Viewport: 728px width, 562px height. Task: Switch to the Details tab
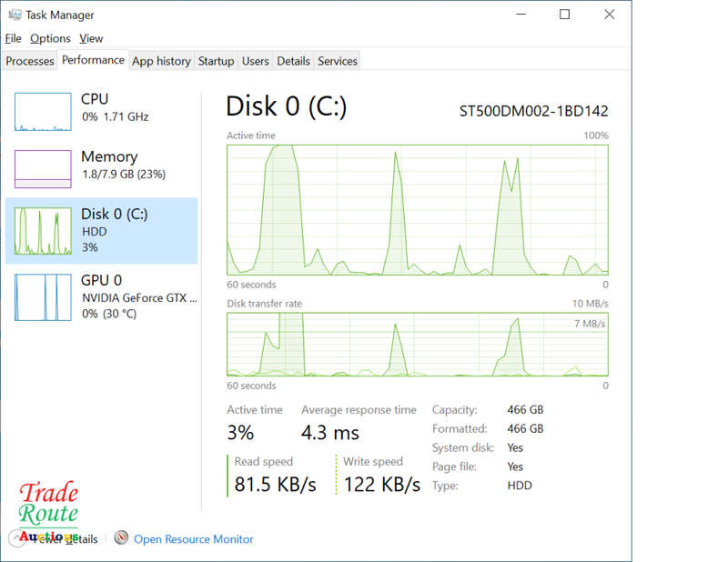[x=293, y=61]
